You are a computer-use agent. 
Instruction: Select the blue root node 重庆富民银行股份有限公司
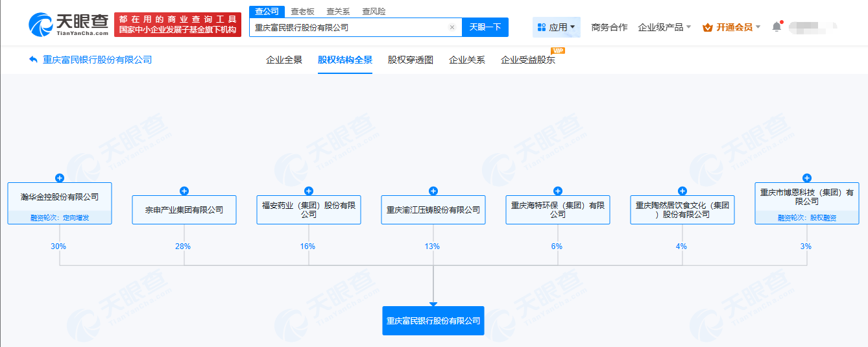click(433, 320)
